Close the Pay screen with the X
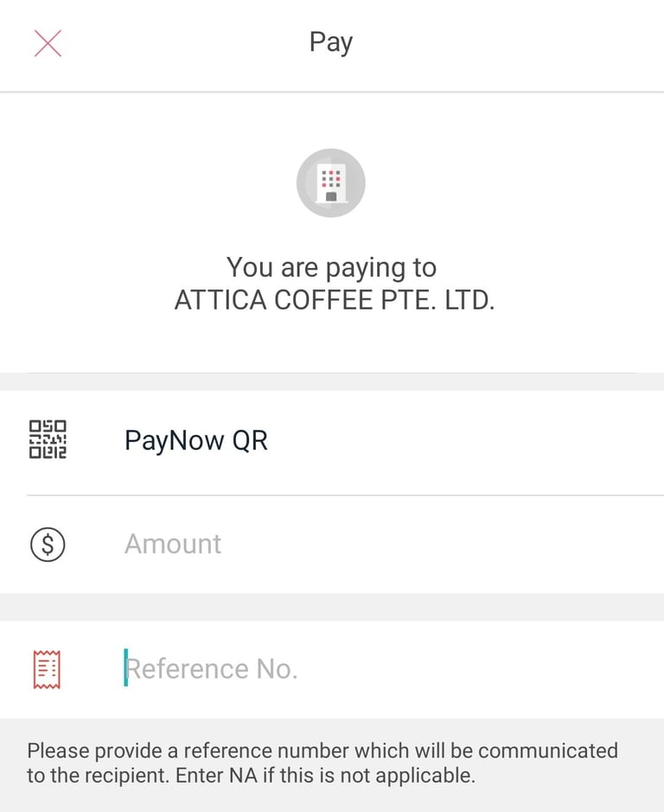 click(48, 42)
